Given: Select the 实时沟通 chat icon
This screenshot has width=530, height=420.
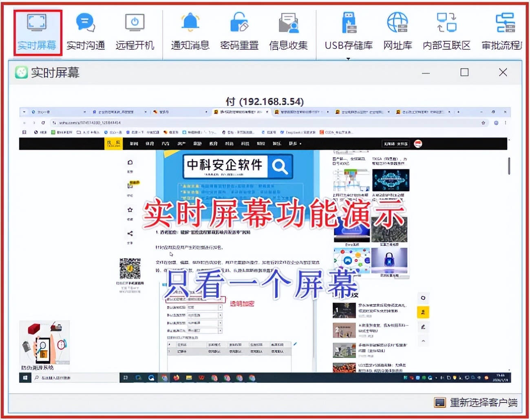Looking at the screenshot, I should (85, 31).
